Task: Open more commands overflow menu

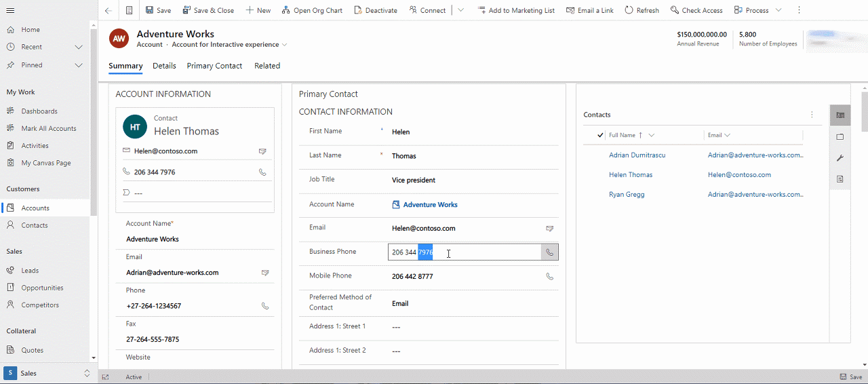Action: [x=799, y=10]
